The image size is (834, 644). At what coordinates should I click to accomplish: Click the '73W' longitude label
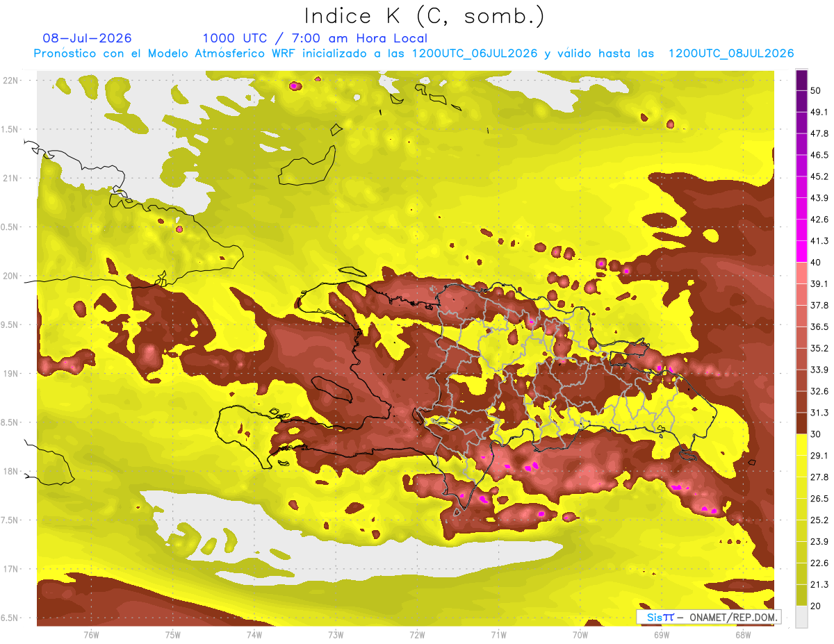tap(336, 634)
